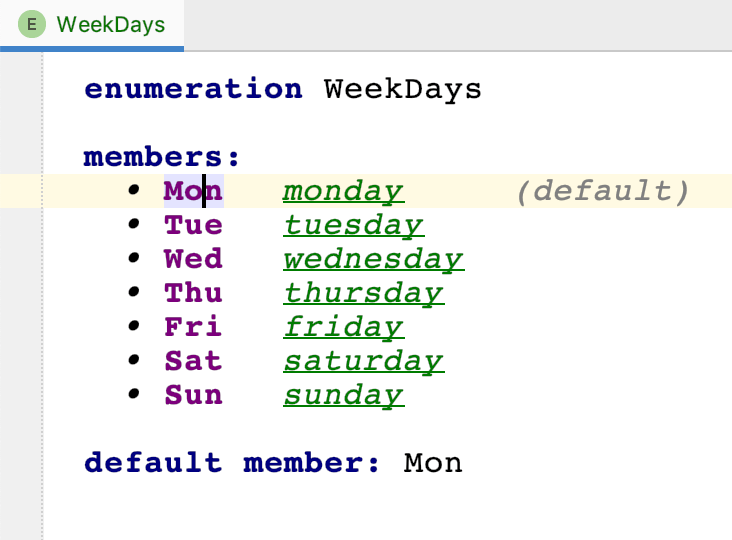This screenshot has width=732, height=540.
Task: Open the sunday link
Action: tap(343, 395)
